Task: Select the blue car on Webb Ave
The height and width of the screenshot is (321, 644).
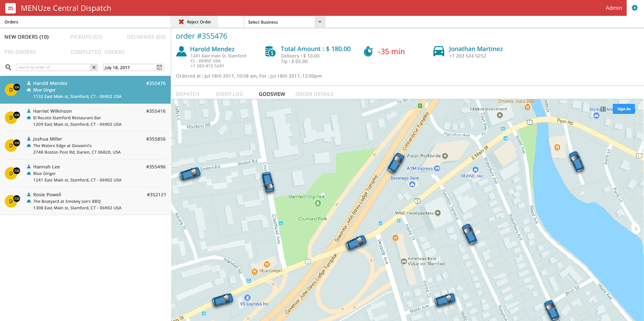Action: [x=445, y=300]
